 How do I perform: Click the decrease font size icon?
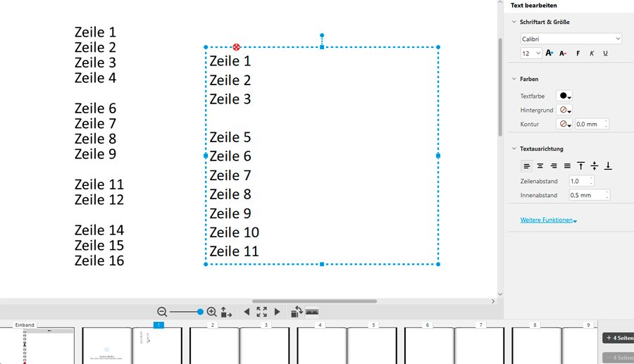pyautogui.click(x=563, y=54)
